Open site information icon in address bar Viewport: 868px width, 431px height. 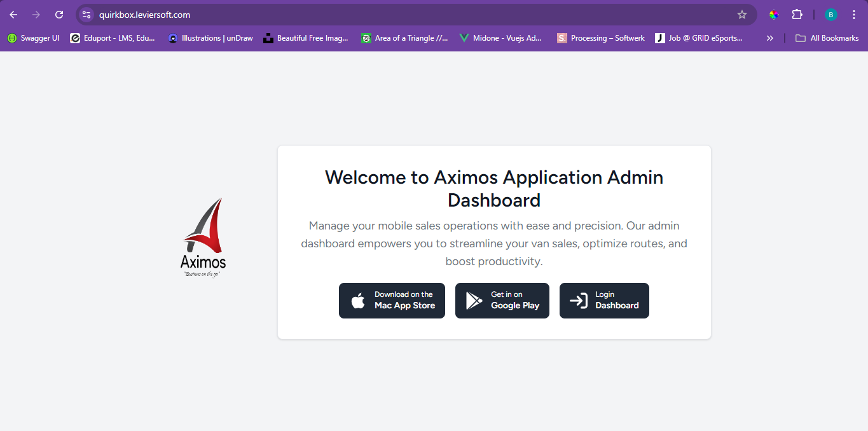click(x=87, y=15)
